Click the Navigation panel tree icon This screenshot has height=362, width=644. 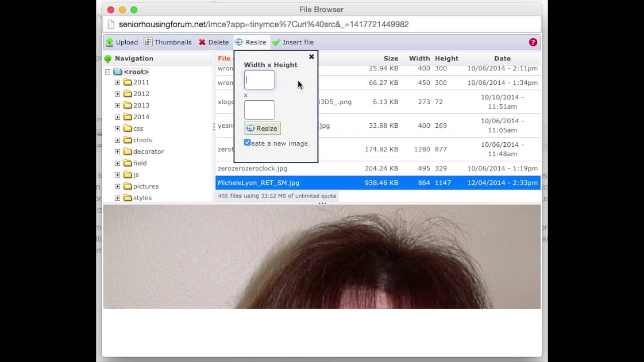pos(108,58)
